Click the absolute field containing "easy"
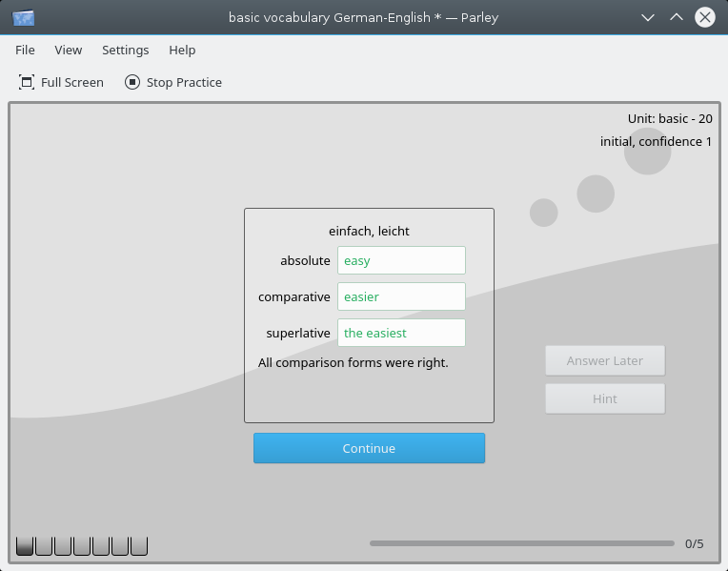728x571 pixels. point(401,260)
